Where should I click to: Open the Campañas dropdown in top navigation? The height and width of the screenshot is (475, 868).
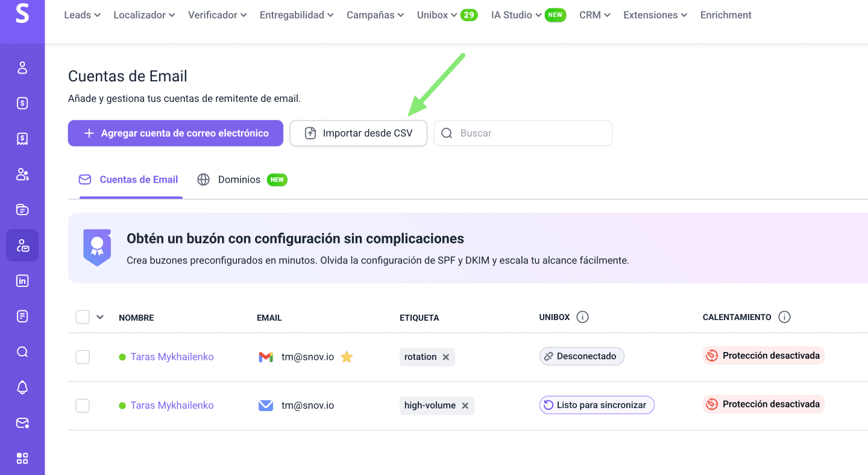point(375,15)
